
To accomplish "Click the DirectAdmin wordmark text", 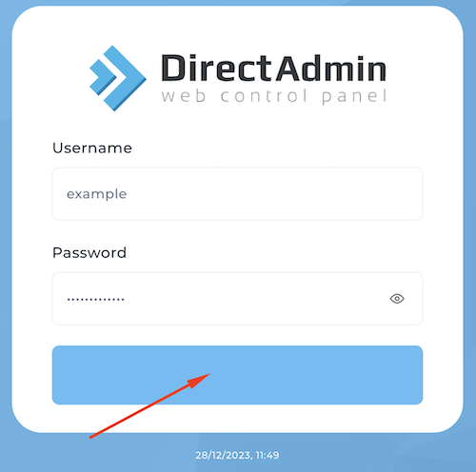I will tap(273, 68).
